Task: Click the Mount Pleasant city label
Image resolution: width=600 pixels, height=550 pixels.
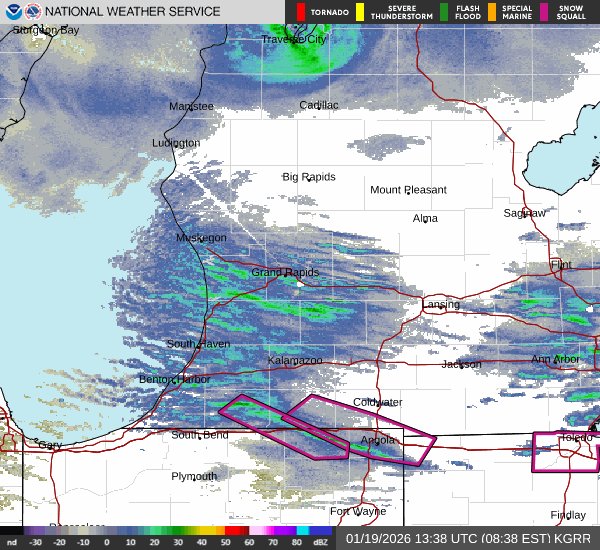Action: (x=408, y=190)
